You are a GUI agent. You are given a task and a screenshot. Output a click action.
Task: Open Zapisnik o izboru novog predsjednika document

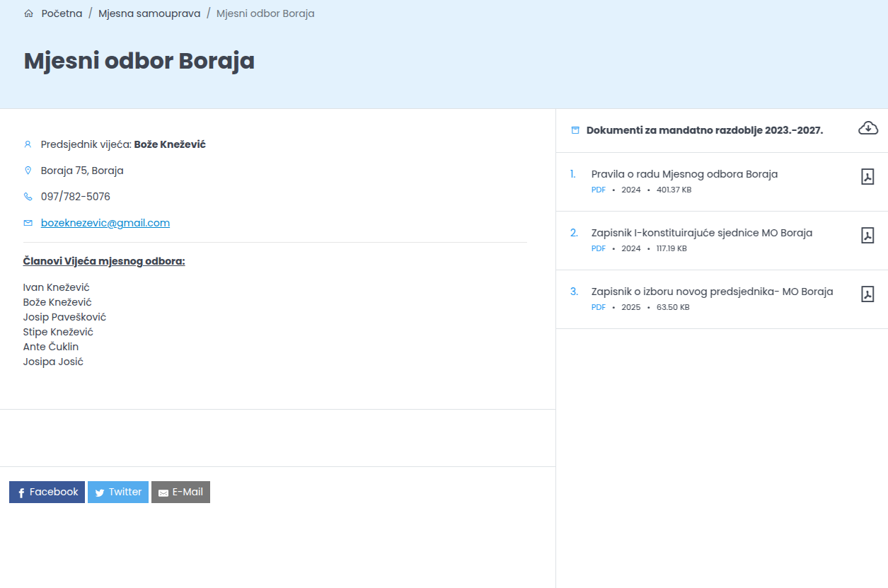click(x=712, y=292)
